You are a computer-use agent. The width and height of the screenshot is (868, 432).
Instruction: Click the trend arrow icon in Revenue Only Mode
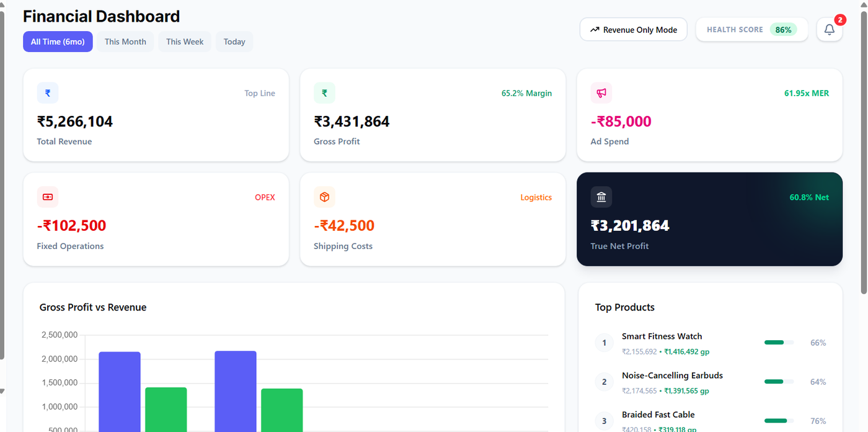coord(595,30)
